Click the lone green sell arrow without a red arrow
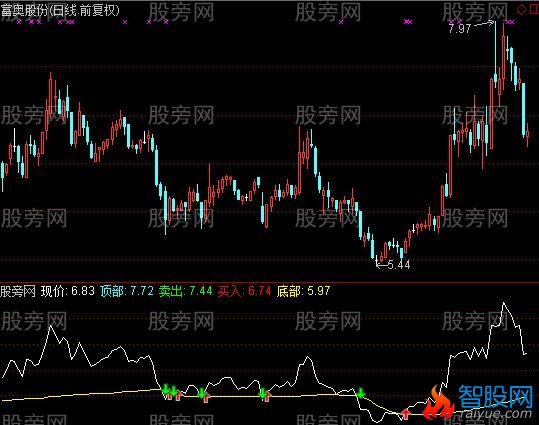The height and width of the screenshot is (425, 539). [x=361, y=393]
